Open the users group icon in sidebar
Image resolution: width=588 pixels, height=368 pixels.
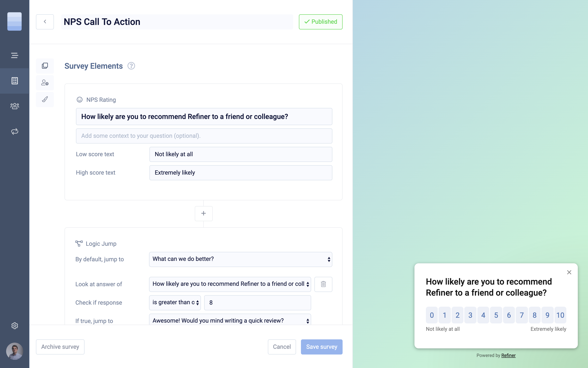click(x=14, y=106)
